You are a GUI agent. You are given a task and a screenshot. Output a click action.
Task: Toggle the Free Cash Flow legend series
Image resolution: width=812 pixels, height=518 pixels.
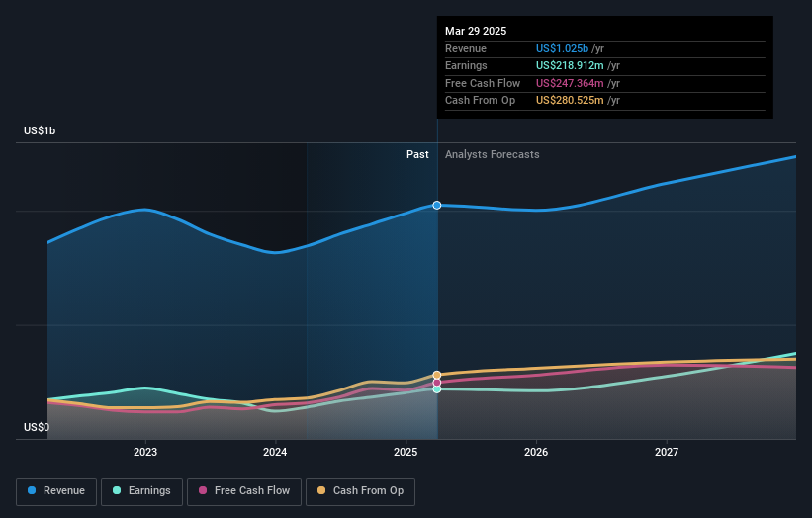tap(244, 491)
